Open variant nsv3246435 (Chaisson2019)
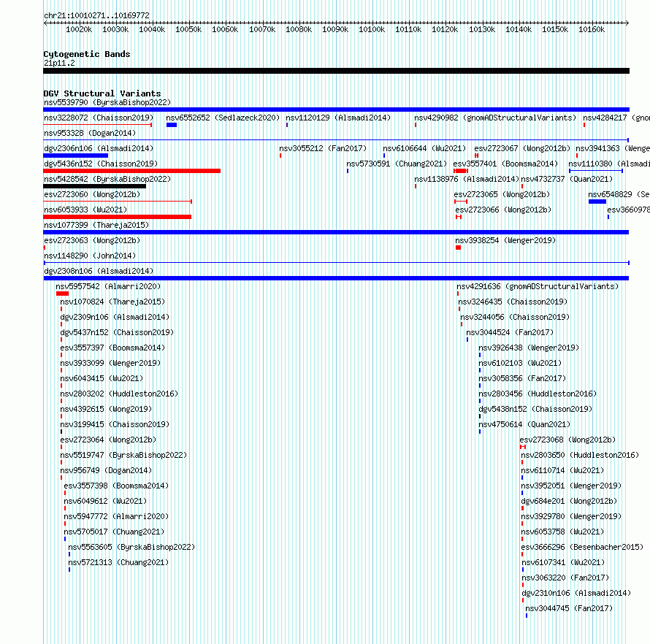Viewport: 650px width, 644px height. point(513,302)
